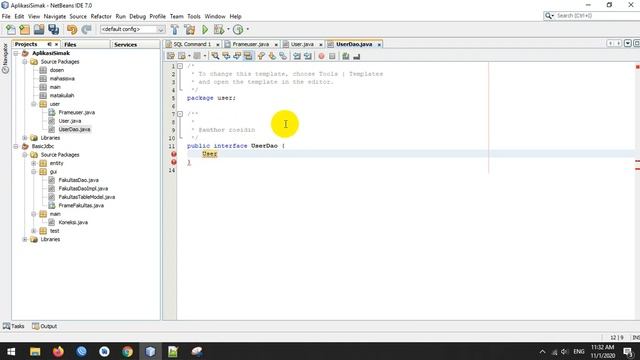Open the File menu
The height and width of the screenshot is (360, 640).
tap(6, 16)
